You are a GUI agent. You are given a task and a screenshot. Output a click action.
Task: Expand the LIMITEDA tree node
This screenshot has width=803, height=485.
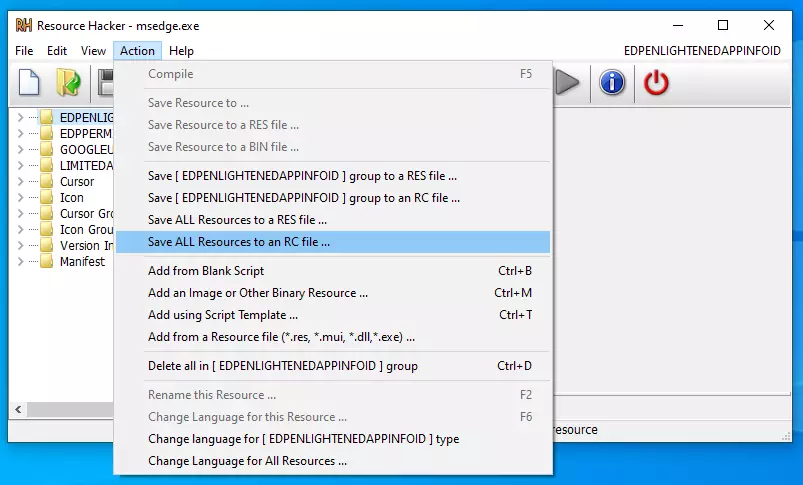20,165
